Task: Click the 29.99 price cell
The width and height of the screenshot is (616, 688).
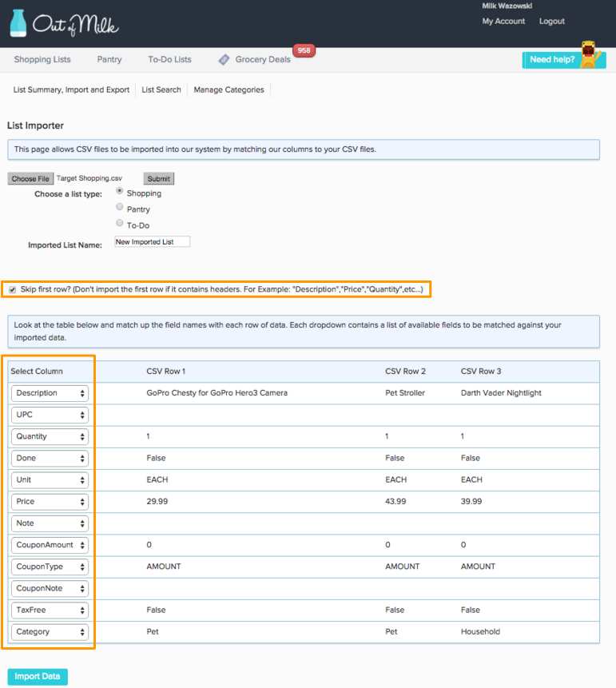Action: 157,501
